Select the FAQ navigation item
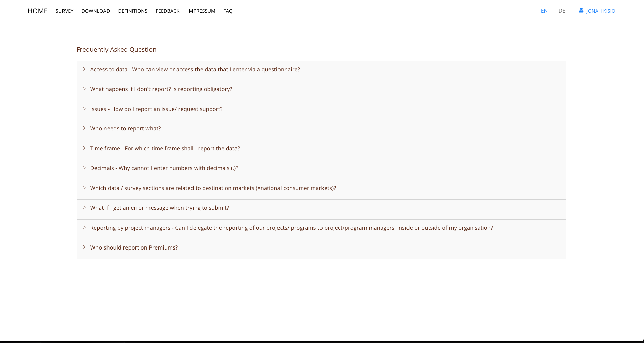644x343 pixels. pos(228,11)
